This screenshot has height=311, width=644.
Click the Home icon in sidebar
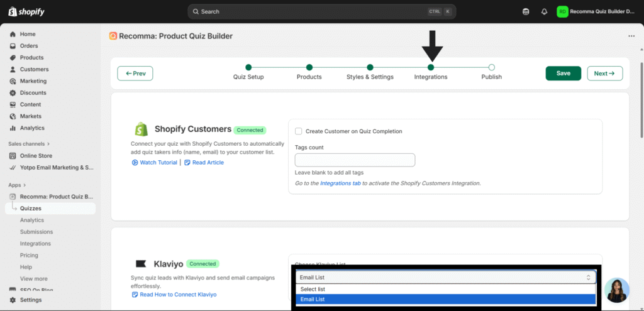click(13, 34)
